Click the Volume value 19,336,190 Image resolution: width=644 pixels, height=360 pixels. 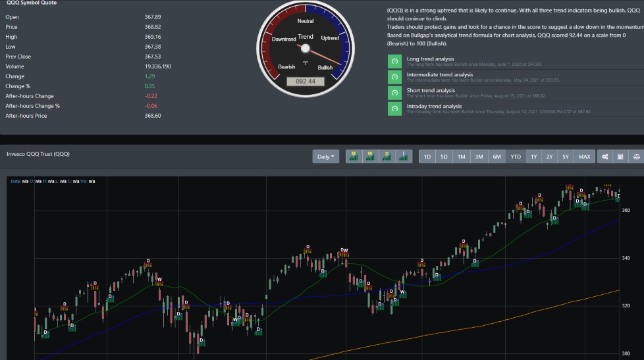(x=158, y=66)
